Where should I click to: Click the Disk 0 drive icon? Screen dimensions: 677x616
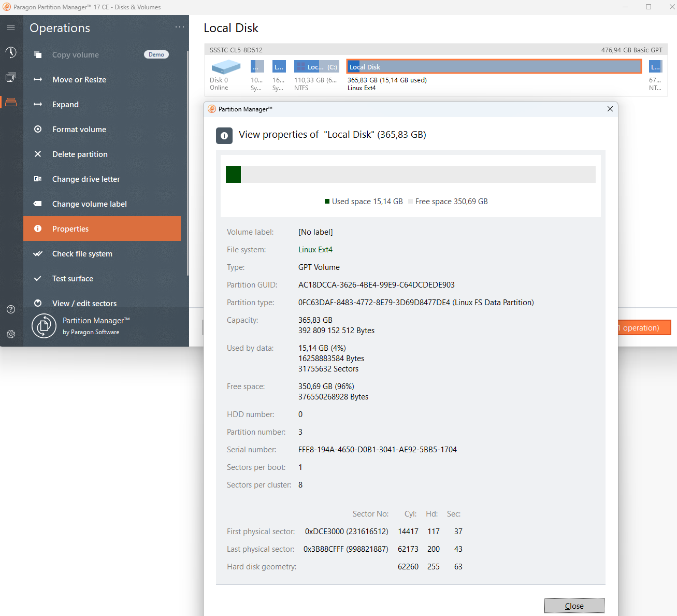226,67
